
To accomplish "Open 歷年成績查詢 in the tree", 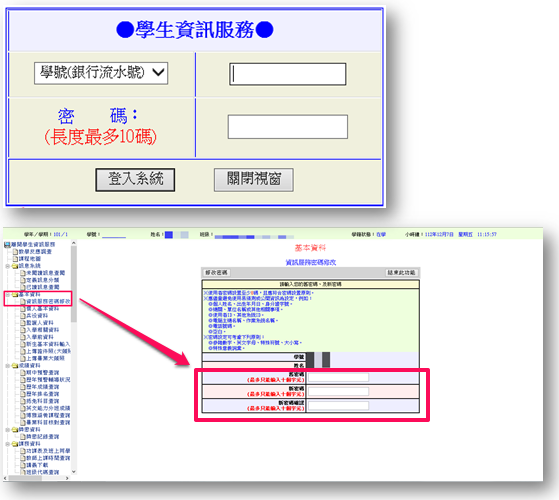I will (x=42, y=387).
